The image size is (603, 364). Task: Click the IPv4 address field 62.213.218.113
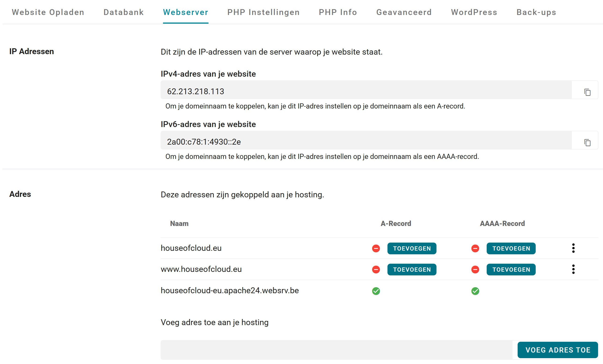pyautogui.click(x=366, y=90)
